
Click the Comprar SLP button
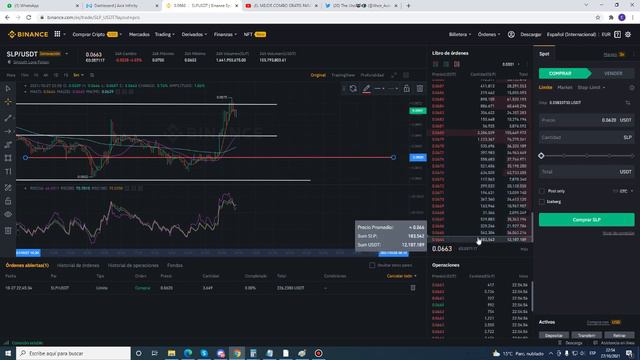coord(587,220)
